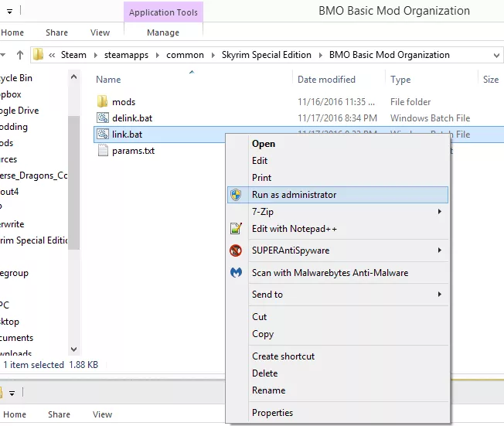
Task: Sort by the Type column header
Action: (400, 80)
